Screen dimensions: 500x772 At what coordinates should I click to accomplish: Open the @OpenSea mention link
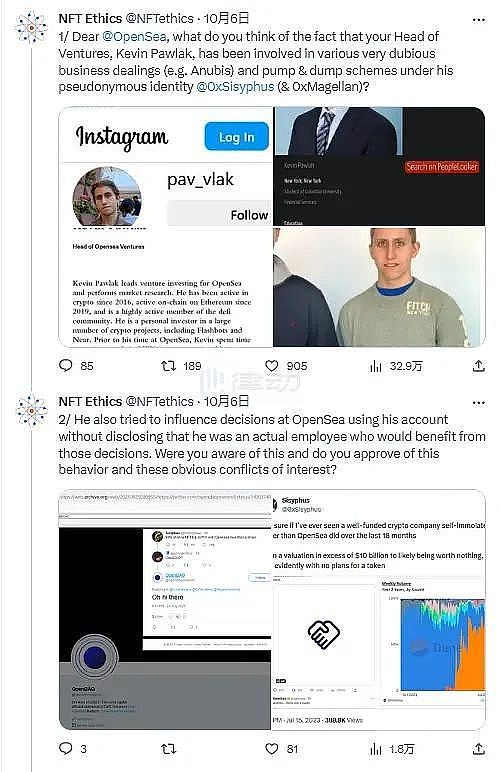(134, 36)
